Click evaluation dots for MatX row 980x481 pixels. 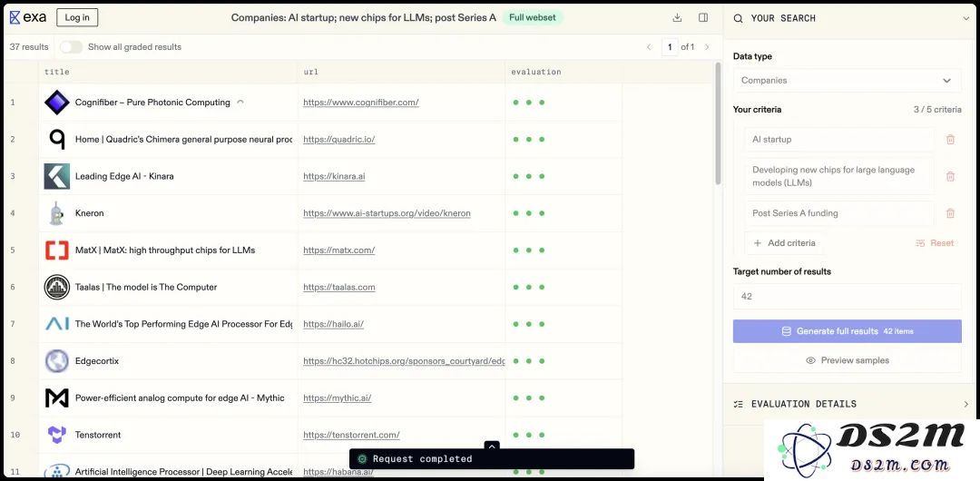(529, 250)
